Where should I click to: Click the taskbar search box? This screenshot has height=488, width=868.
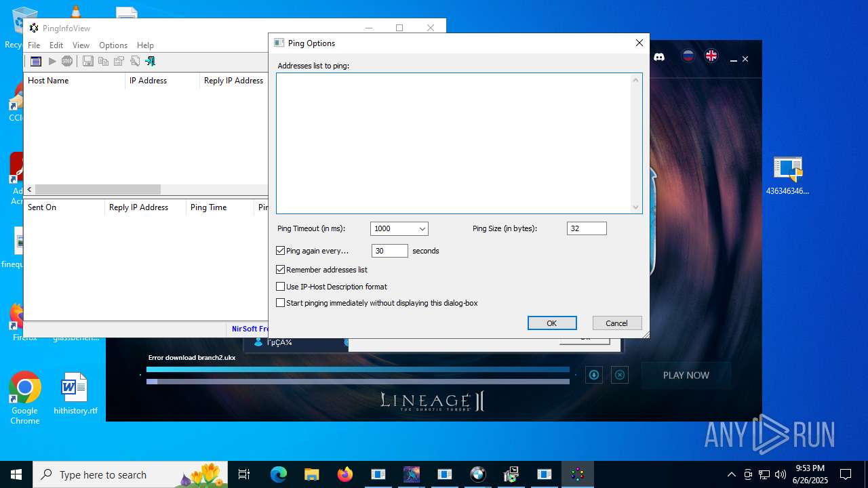(130, 474)
